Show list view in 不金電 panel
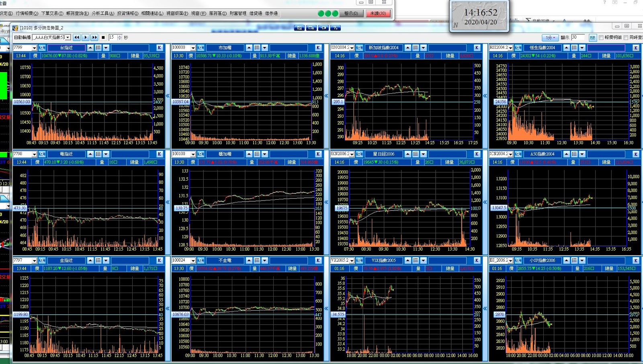The image size is (643, 364). (257, 261)
